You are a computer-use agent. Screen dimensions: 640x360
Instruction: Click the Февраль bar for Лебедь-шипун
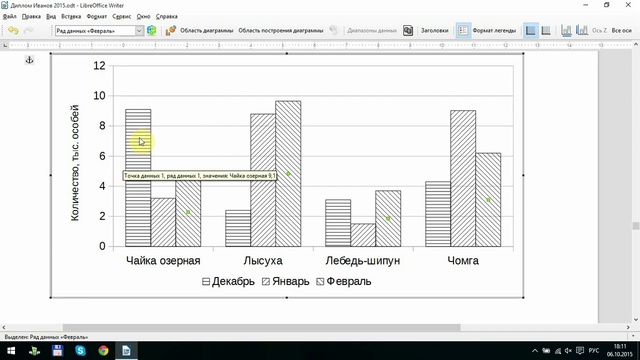pyautogui.click(x=388, y=218)
